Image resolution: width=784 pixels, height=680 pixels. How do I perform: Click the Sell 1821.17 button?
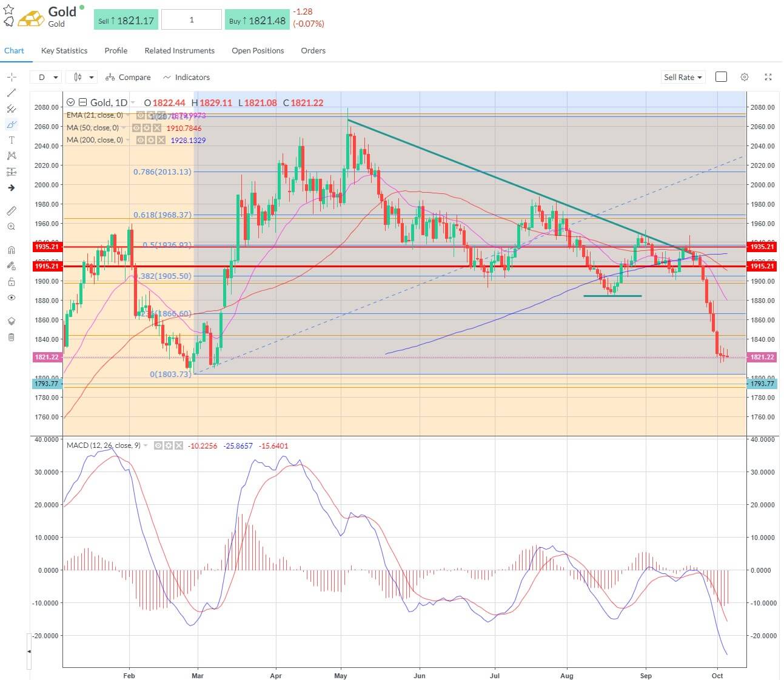(x=126, y=20)
